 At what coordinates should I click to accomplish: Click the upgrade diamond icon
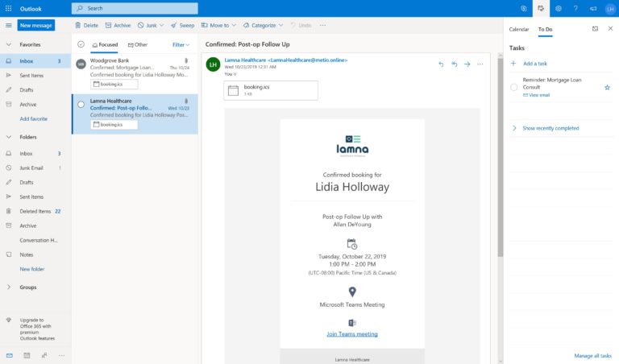(x=9, y=320)
